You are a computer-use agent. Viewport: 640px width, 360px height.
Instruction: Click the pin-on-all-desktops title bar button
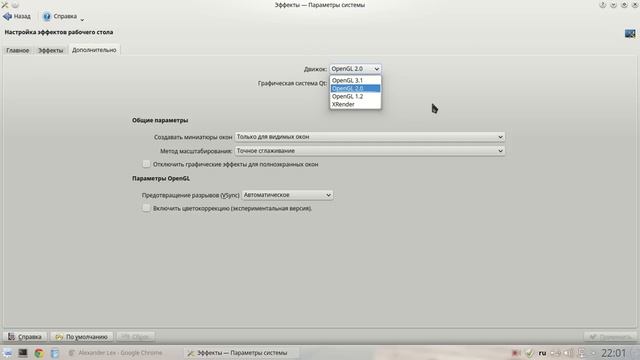click(15, 4)
